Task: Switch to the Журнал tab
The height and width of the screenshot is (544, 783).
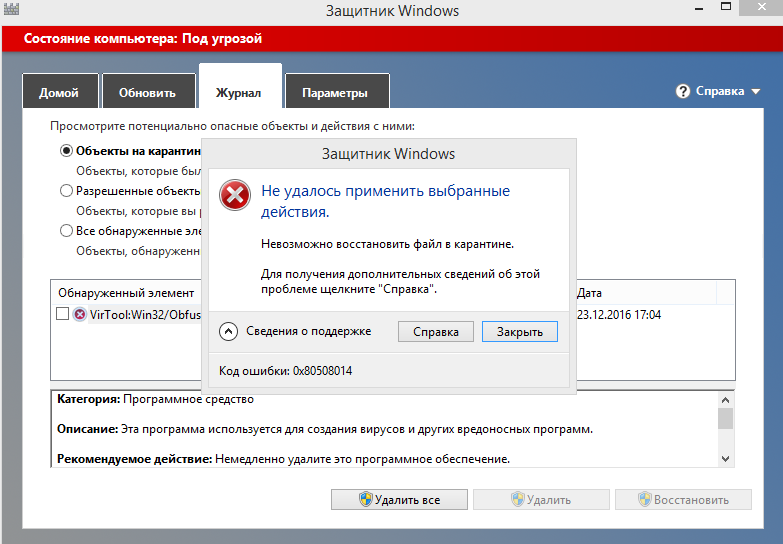Action: pyautogui.click(x=240, y=86)
